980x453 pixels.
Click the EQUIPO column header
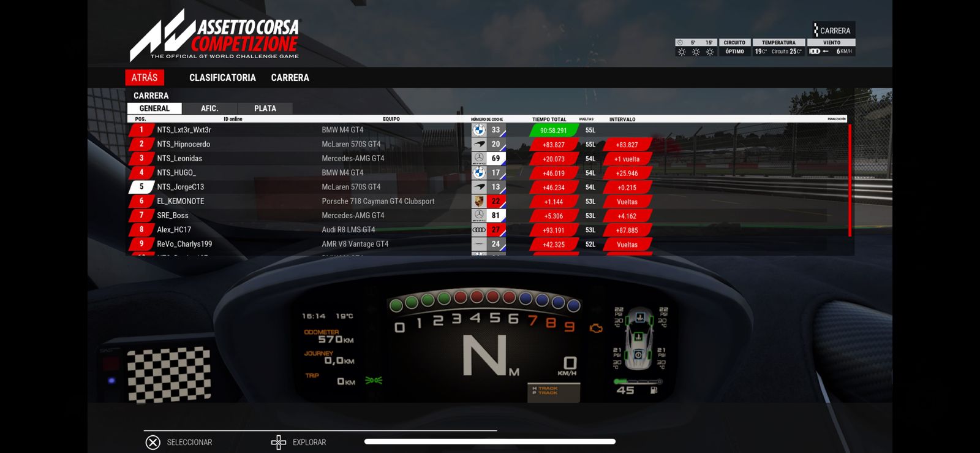click(391, 120)
